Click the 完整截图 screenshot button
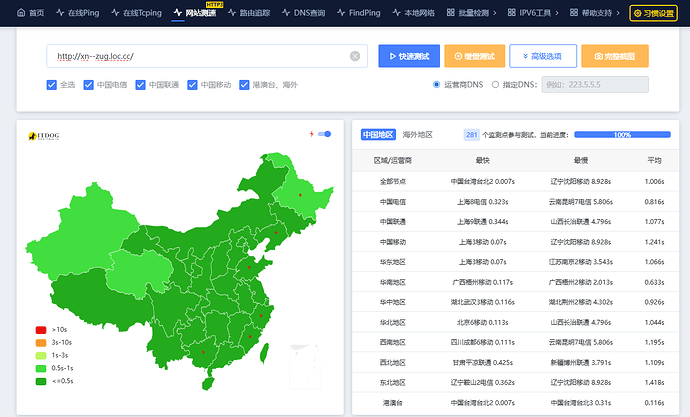Image resolution: width=690 pixels, height=417 pixels. [615, 56]
